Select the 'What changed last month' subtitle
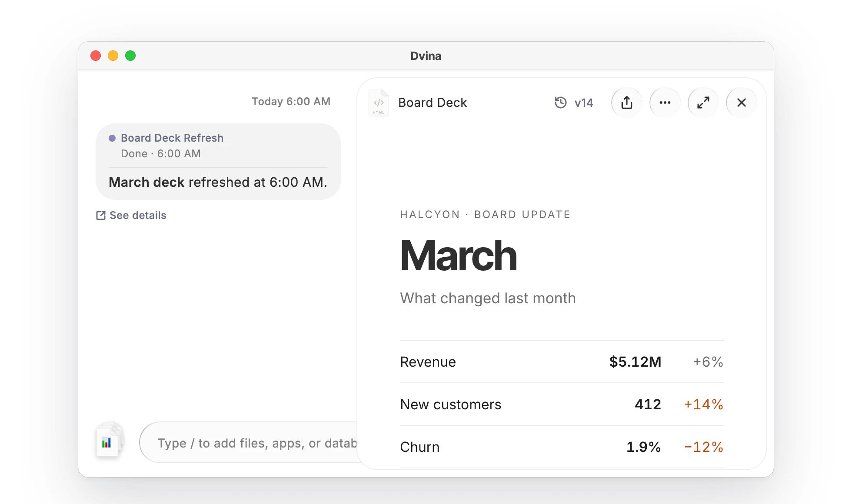The height and width of the screenshot is (504, 852). point(488,298)
